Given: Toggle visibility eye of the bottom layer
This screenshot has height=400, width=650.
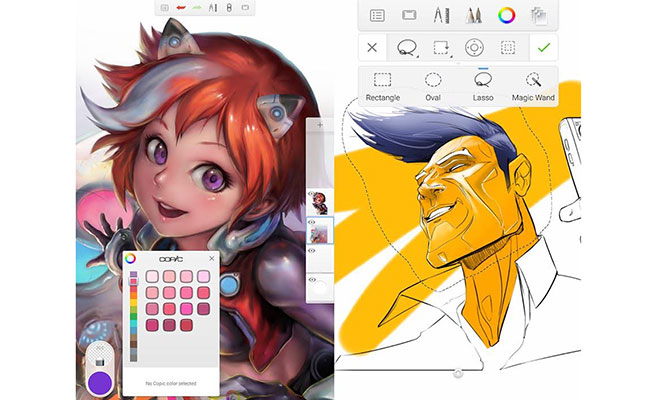Looking at the screenshot, I should (311, 280).
